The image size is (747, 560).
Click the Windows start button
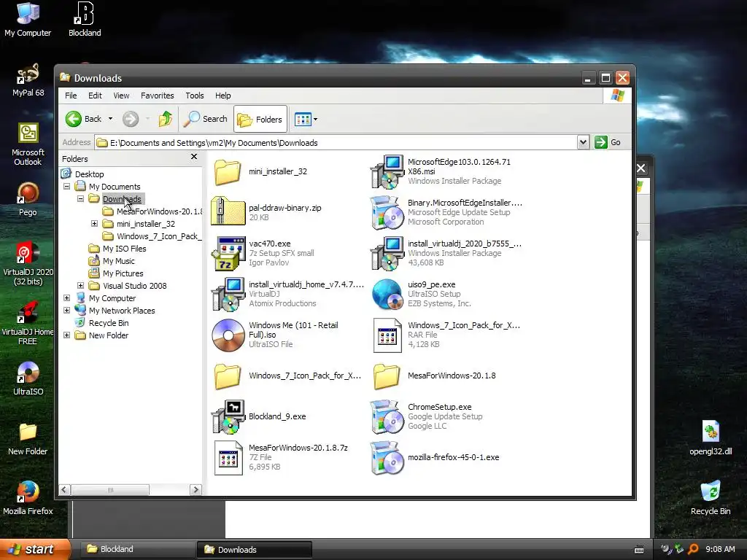pos(34,549)
